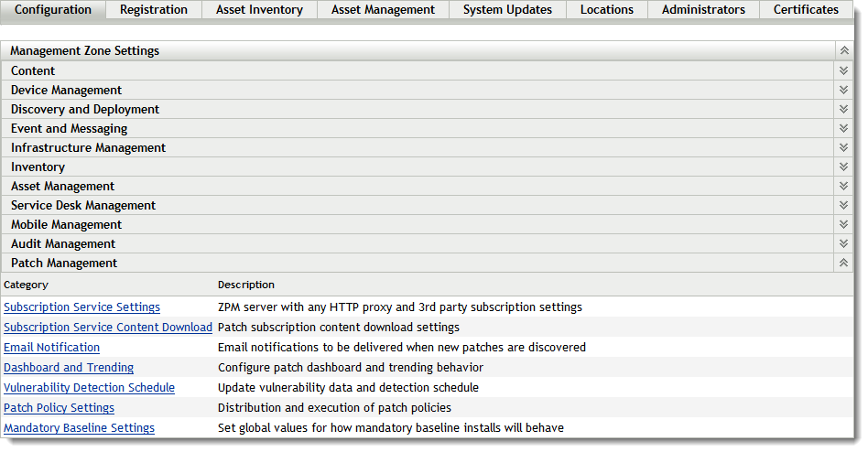868x452 pixels.
Task: Expand the Mobile Management chevron
Action: (x=843, y=224)
